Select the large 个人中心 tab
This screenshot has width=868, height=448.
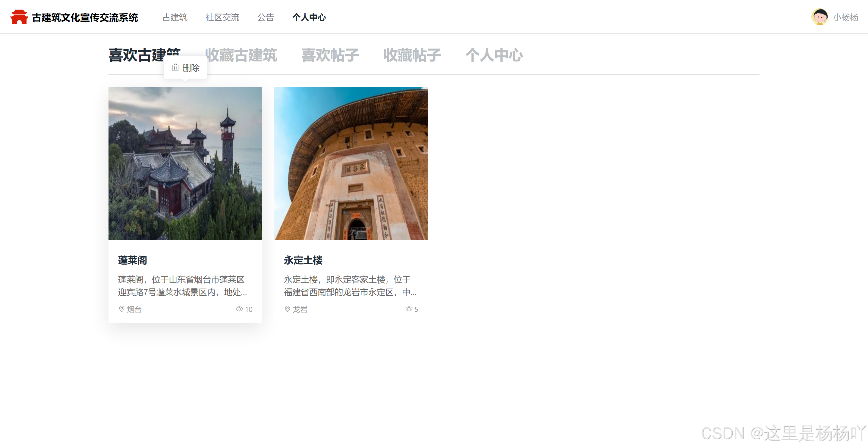(x=494, y=55)
